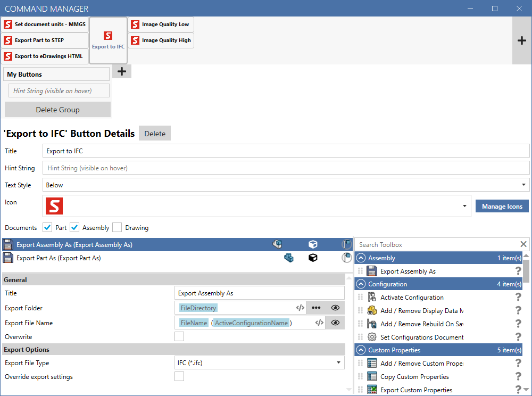The height and width of the screenshot is (396, 532).
Task: Select the 'Export Assembly As' action row
Action: [178, 244]
